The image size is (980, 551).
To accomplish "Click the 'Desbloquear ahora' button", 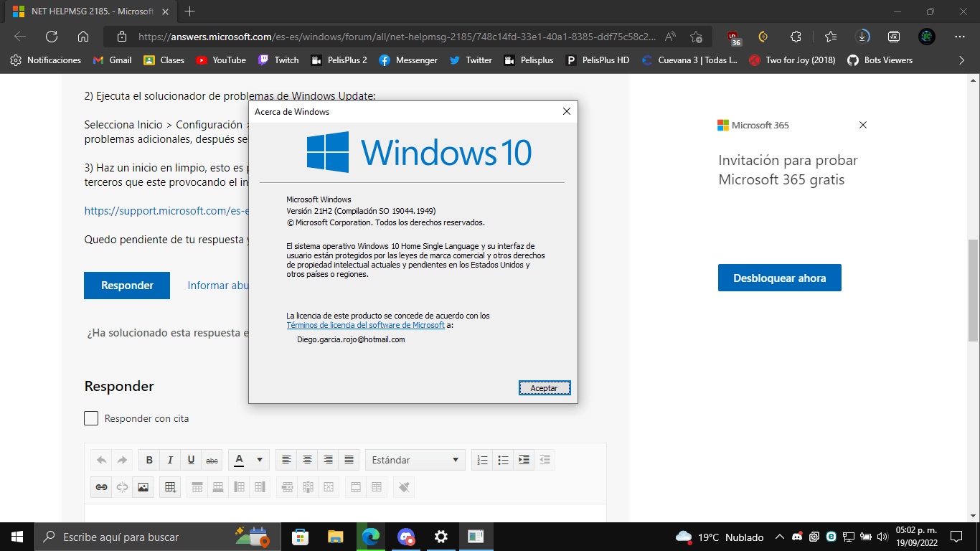I will pyautogui.click(x=780, y=278).
